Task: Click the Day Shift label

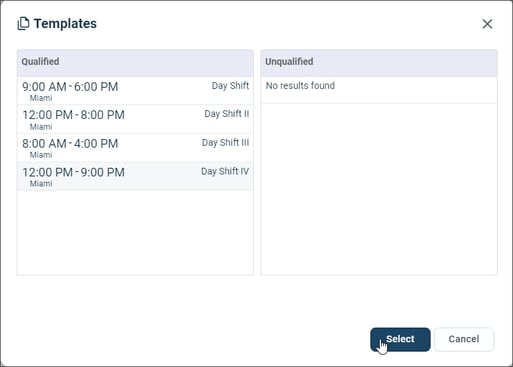Action: click(x=230, y=86)
